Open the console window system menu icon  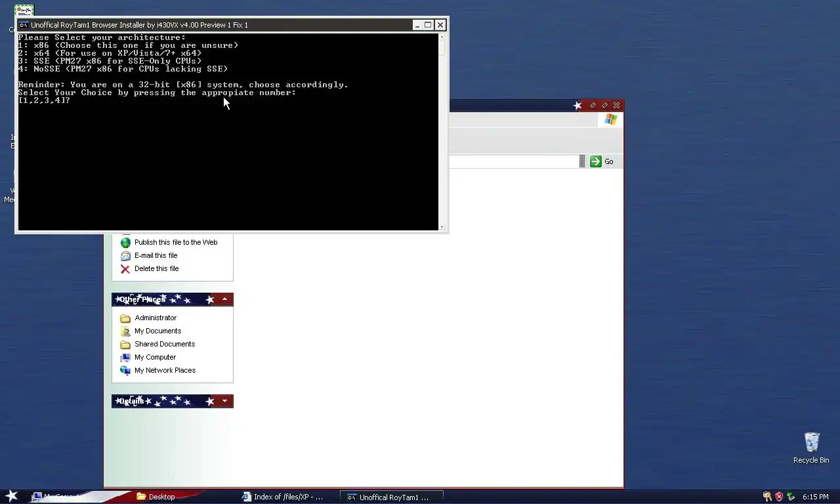(x=24, y=25)
